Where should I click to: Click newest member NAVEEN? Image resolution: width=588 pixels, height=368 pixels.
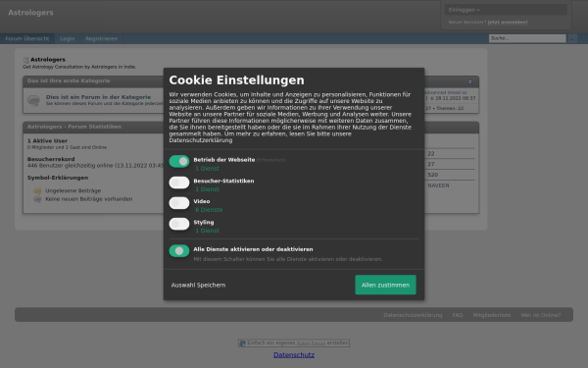click(438, 185)
